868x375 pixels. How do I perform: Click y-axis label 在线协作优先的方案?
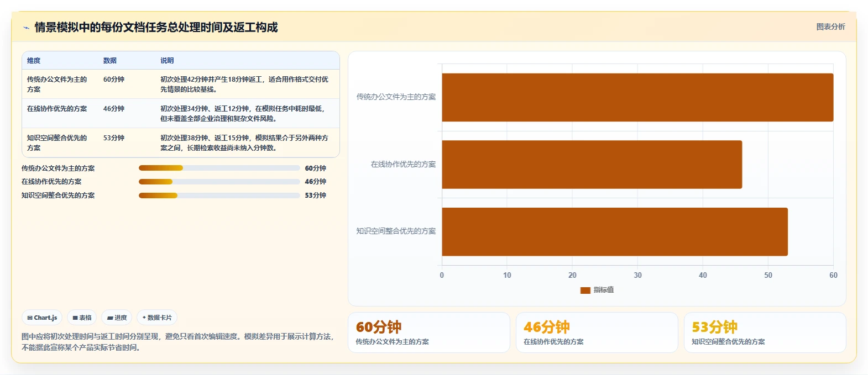(403, 165)
